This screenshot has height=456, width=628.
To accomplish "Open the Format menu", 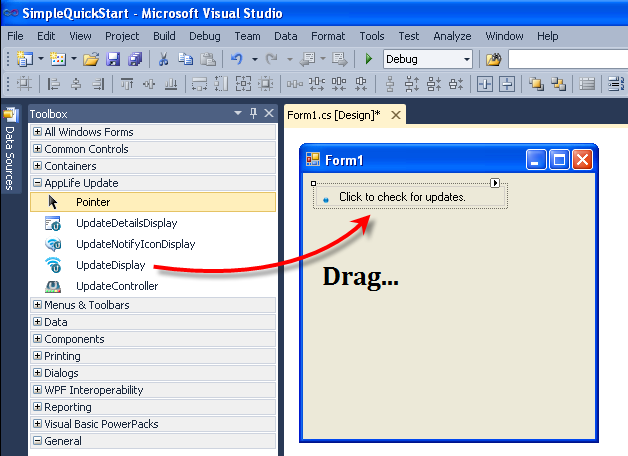I will coord(328,36).
